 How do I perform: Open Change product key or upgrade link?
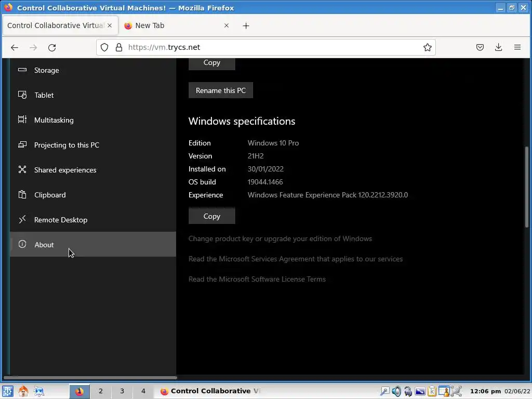tap(280, 238)
